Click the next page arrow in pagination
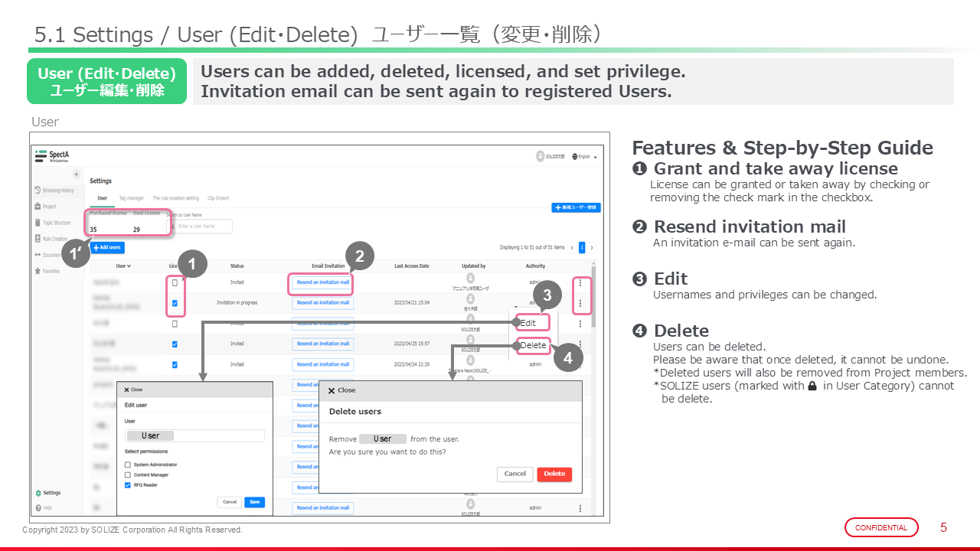Viewport: 980px width, 551px height. point(592,247)
